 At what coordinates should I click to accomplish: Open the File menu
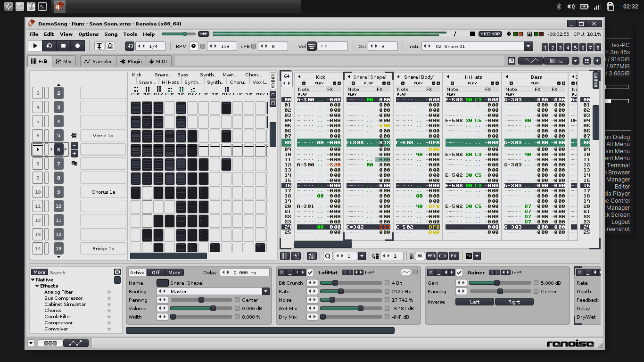point(34,34)
